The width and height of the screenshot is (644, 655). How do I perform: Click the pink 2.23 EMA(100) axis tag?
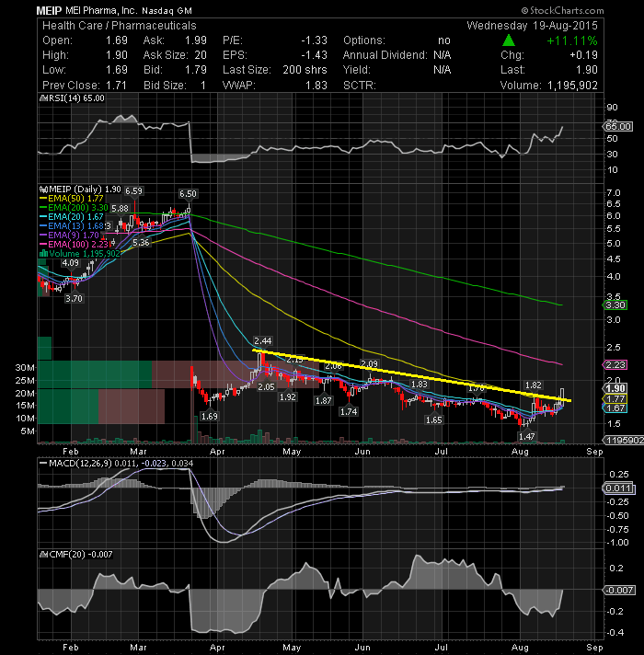click(x=615, y=365)
